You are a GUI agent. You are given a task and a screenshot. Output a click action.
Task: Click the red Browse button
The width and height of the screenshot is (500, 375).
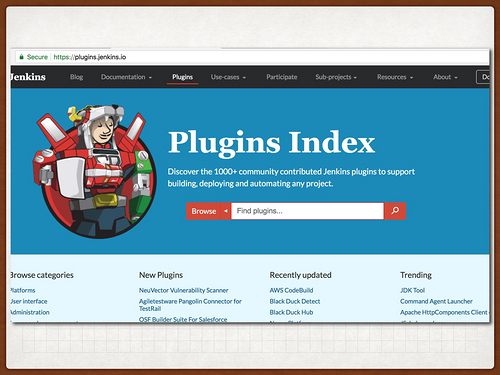click(x=204, y=211)
